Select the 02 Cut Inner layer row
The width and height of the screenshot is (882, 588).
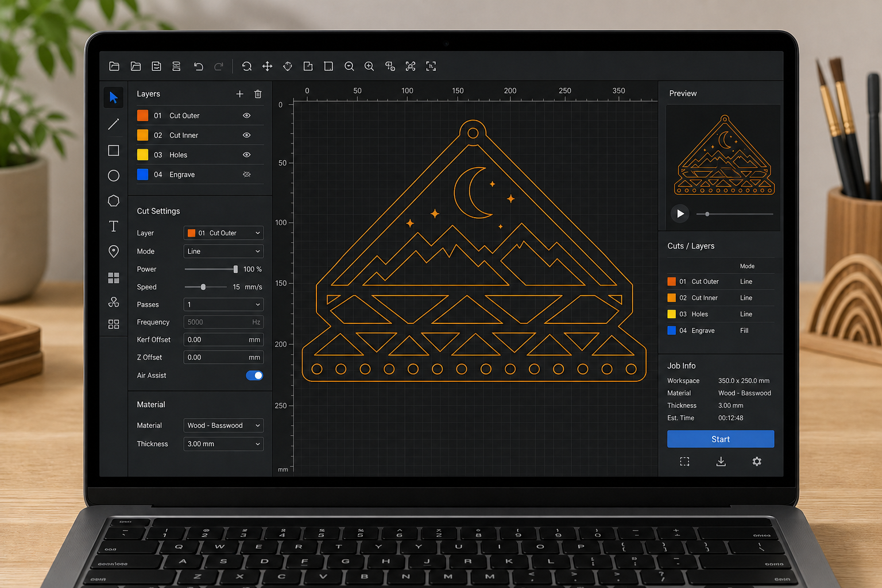click(200, 135)
